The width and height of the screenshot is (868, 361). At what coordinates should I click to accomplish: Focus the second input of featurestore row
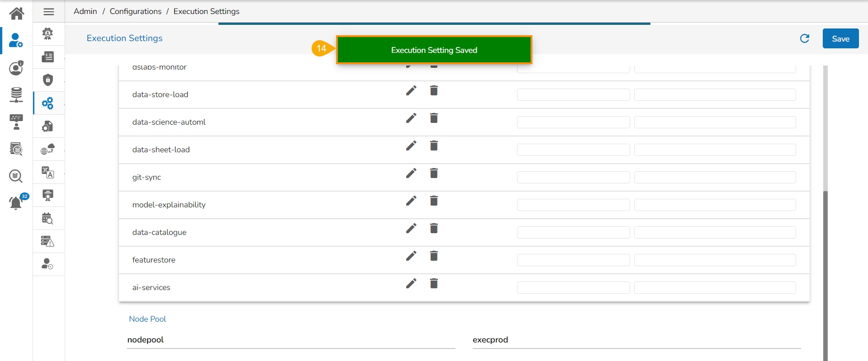click(x=715, y=260)
